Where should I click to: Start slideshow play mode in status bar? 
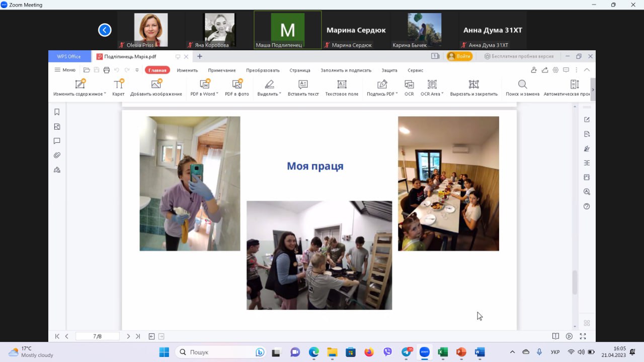(569, 336)
